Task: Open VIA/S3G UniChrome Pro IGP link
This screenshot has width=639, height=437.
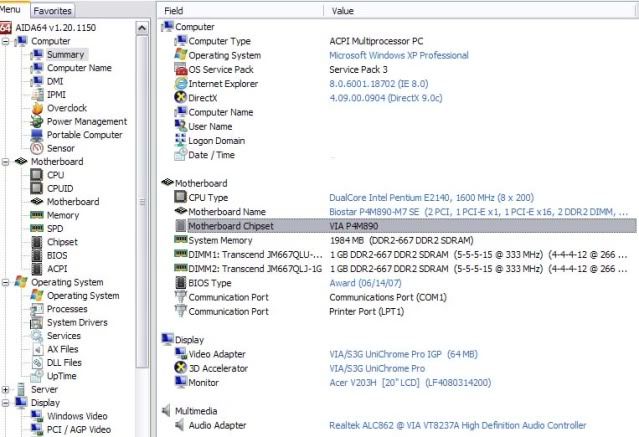Action: click(403, 354)
